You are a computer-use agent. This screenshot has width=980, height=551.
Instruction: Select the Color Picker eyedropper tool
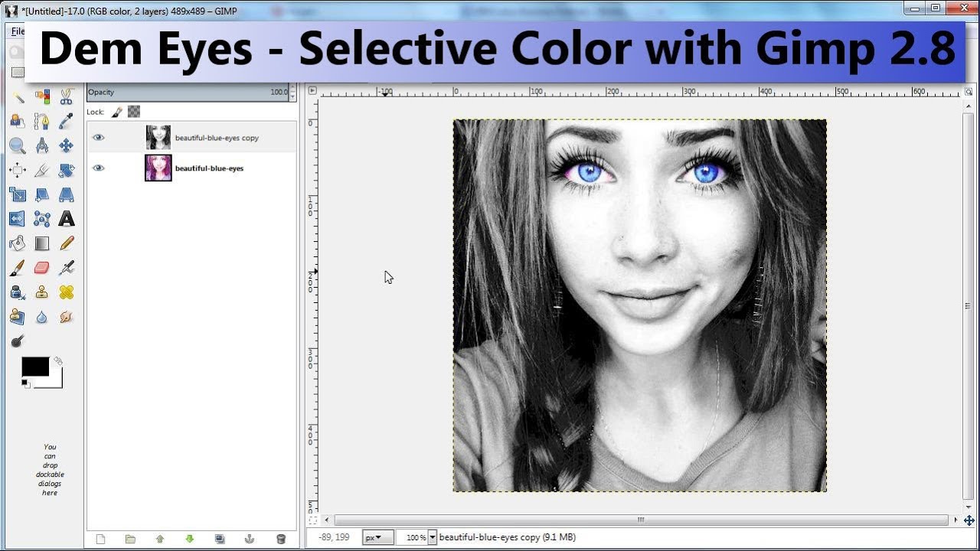[67, 122]
